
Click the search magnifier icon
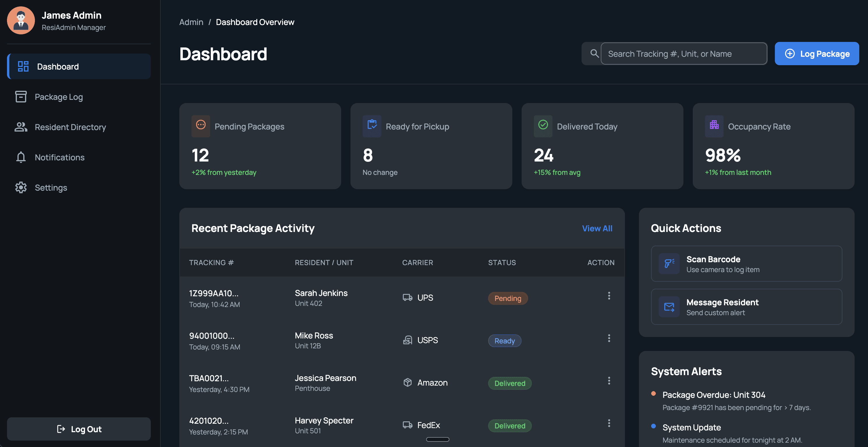coord(594,54)
